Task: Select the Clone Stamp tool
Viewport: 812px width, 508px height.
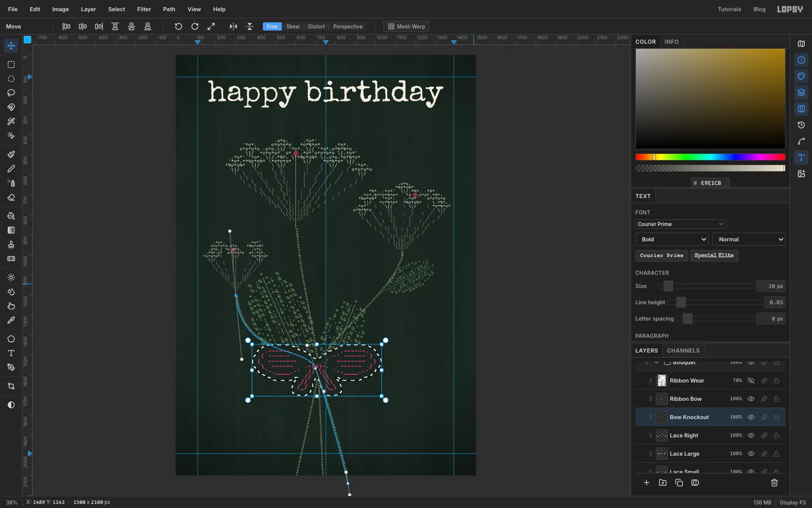Action: coord(11,244)
